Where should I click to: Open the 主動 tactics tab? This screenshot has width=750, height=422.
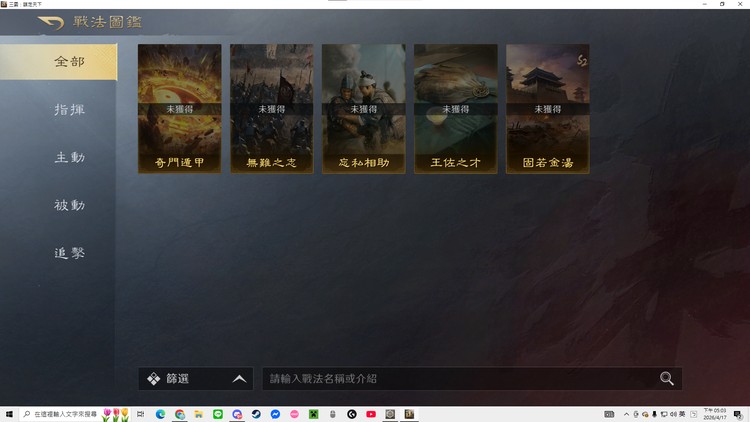point(69,157)
